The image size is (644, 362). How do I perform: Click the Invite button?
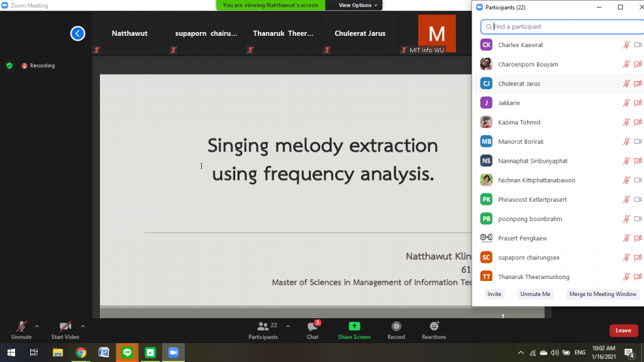point(494,294)
